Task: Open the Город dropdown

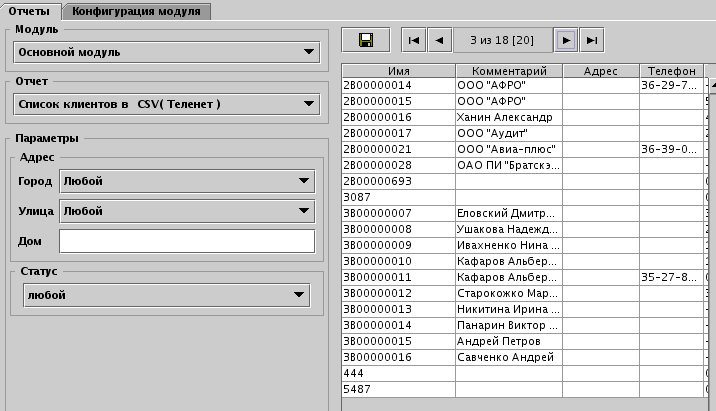Action: tap(186, 181)
